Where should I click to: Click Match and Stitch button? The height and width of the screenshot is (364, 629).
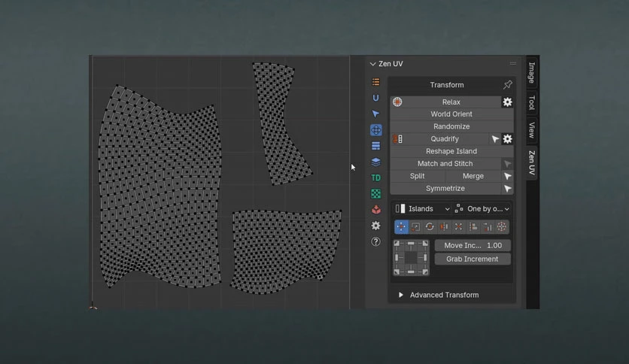[445, 163]
